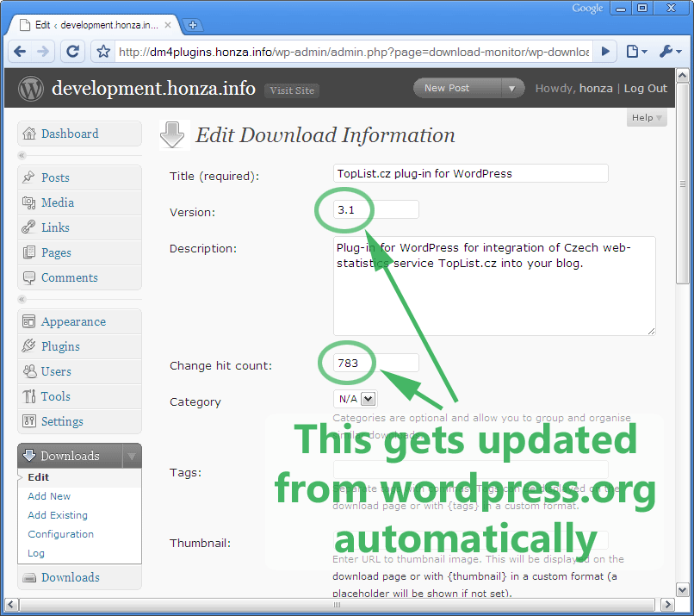Image resolution: width=694 pixels, height=616 pixels.
Task: Collapse the sidebar using the first separator arrow
Action: coord(22,155)
